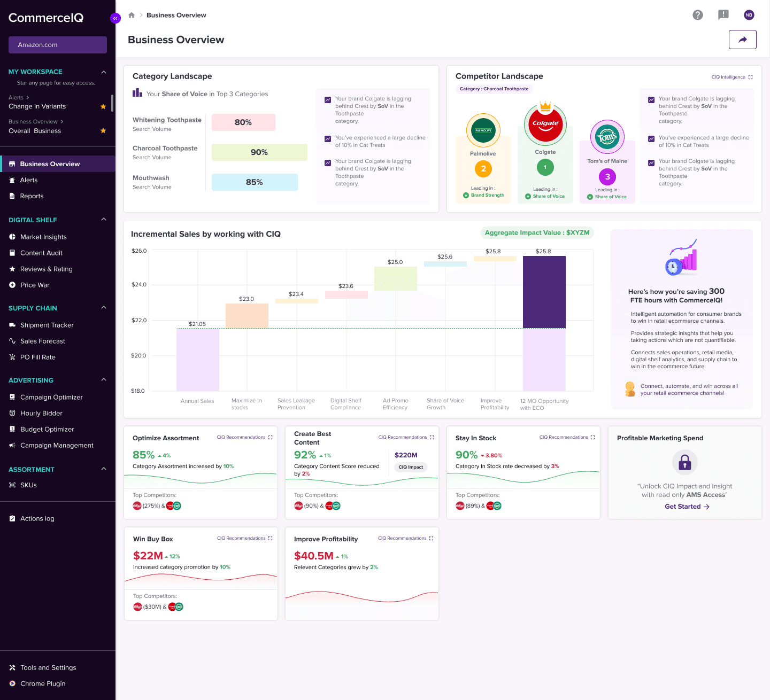
Task: Click the PO Fill Rate cart icon
Action: point(12,357)
